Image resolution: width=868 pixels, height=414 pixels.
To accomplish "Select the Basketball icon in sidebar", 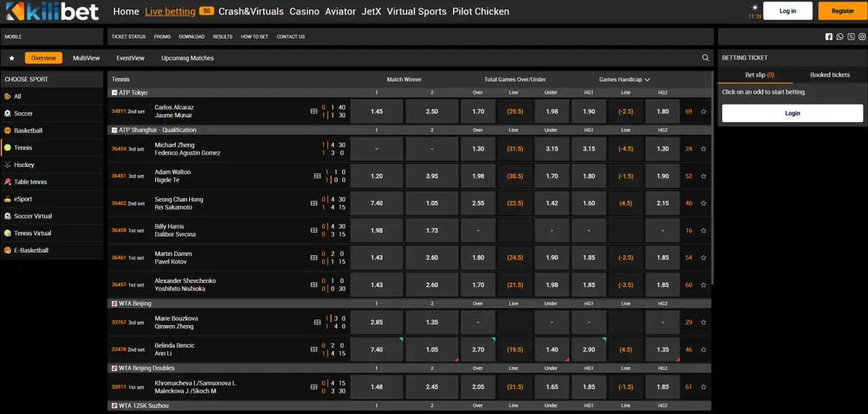I will pos(7,130).
